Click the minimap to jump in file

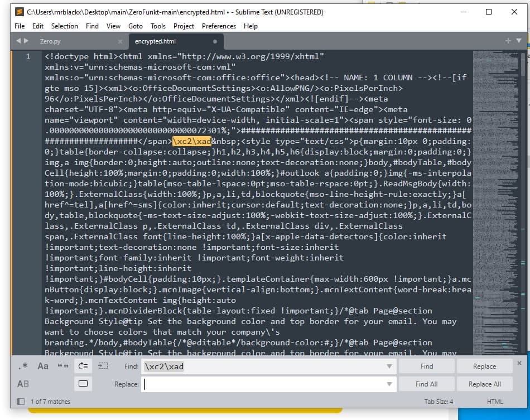[495, 167]
